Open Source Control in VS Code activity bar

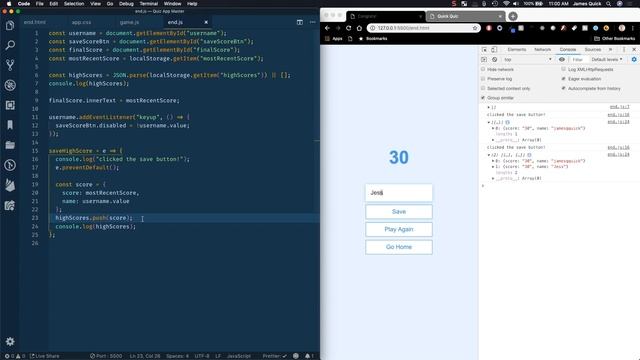click(x=10, y=65)
